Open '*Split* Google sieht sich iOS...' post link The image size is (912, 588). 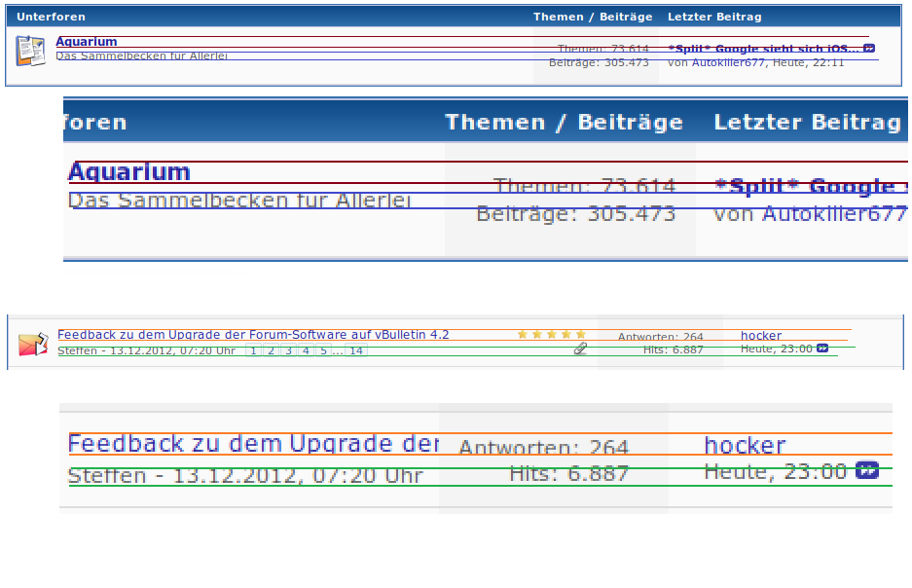(763, 49)
